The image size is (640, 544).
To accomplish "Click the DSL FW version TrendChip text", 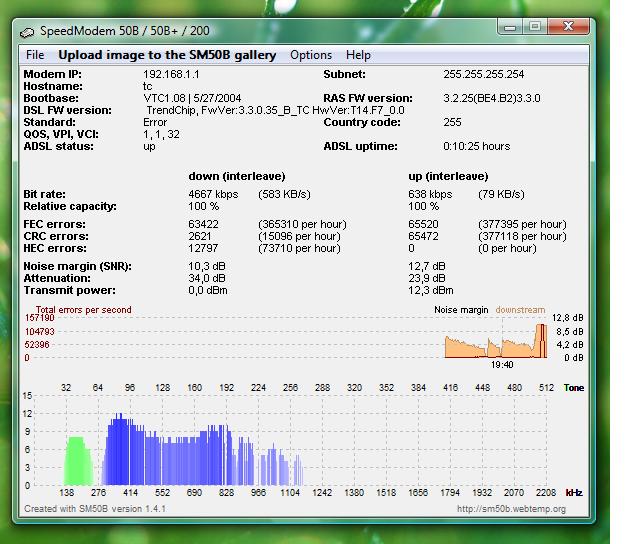I will tap(276, 110).
